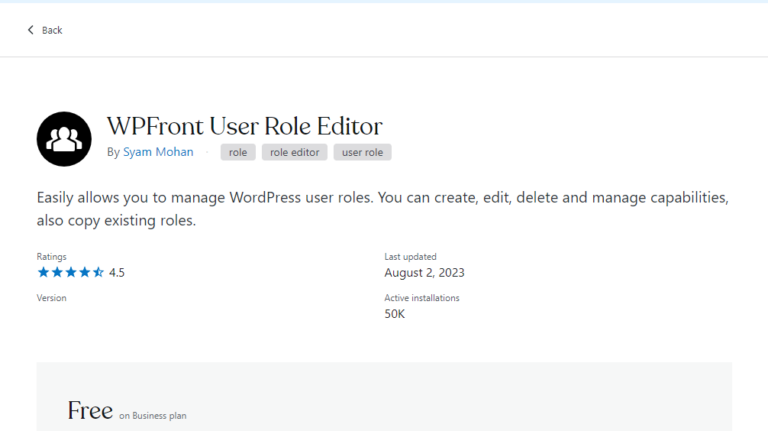Click the half-filled fifth rating star
The height and width of the screenshot is (431, 768).
[x=98, y=272]
